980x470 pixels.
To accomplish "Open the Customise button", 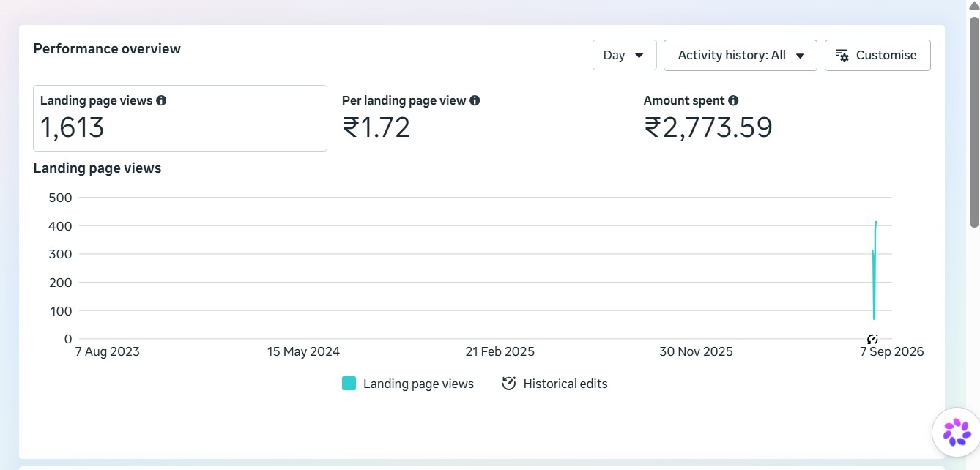I will 877,55.
